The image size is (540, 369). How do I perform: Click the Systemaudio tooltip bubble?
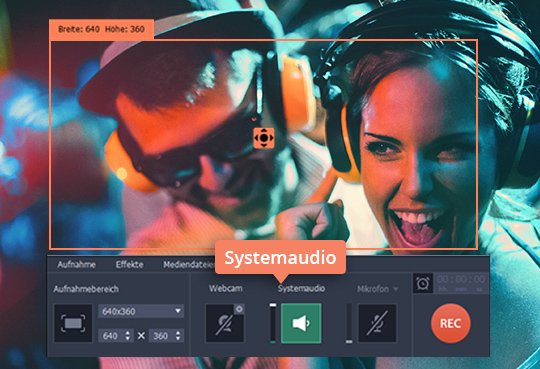coord(280,258)
